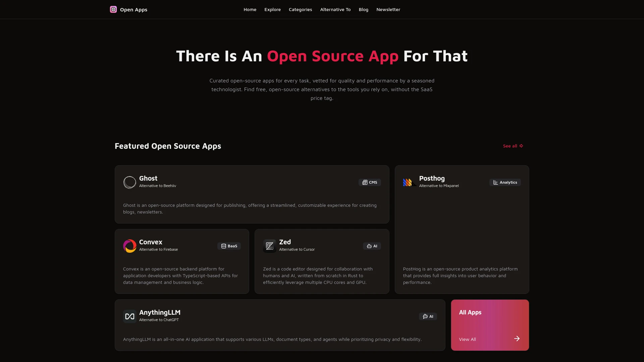Click the Explore navigation item
Viewport: 644px width, 362px height.
click(x=272, y=9)
